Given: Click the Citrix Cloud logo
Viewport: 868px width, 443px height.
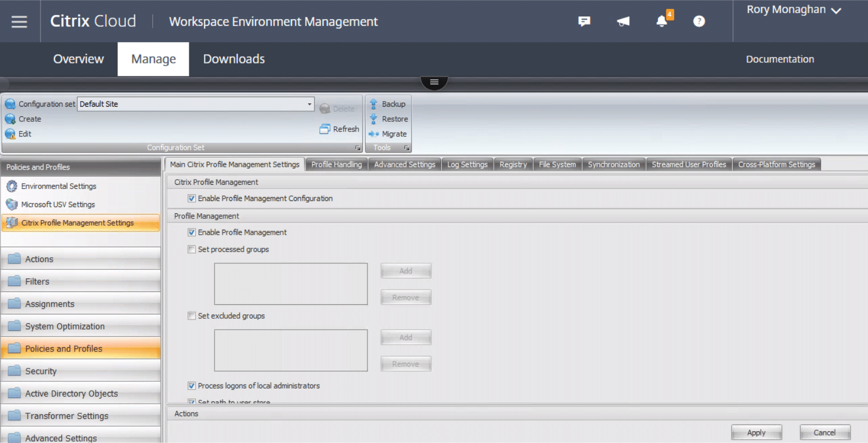Looking at the screenshot, I should click(x=93, y=21).
